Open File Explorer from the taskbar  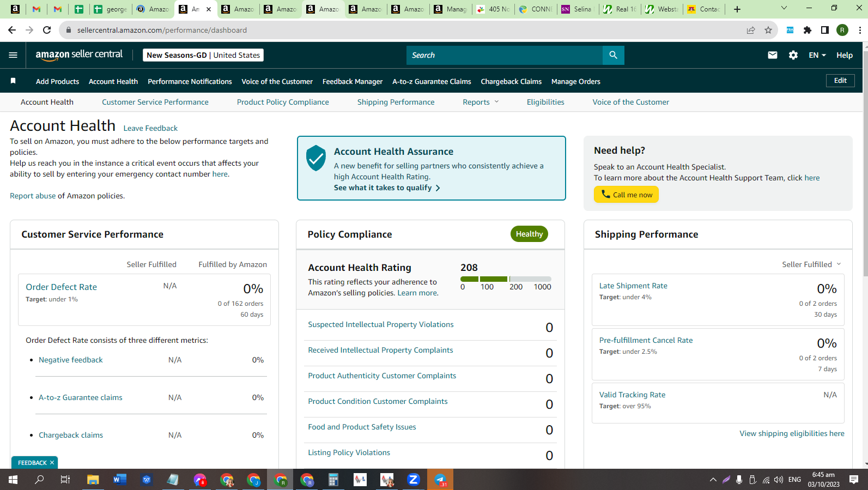[93, 480]
